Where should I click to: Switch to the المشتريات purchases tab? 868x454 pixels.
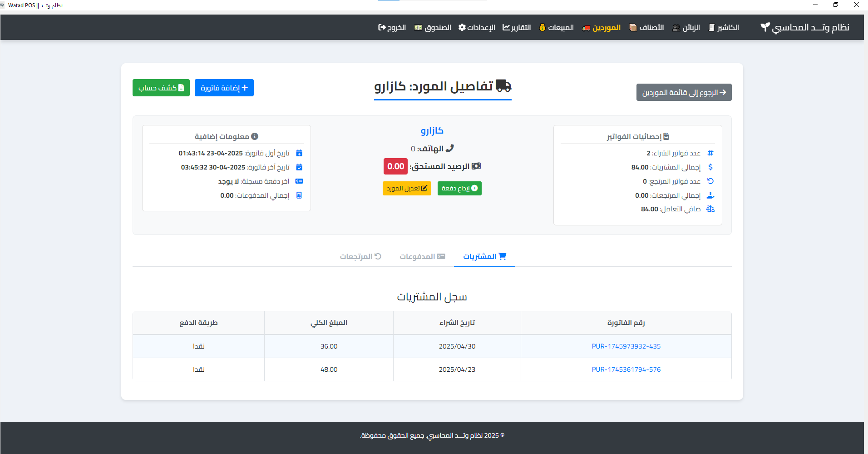484,256
